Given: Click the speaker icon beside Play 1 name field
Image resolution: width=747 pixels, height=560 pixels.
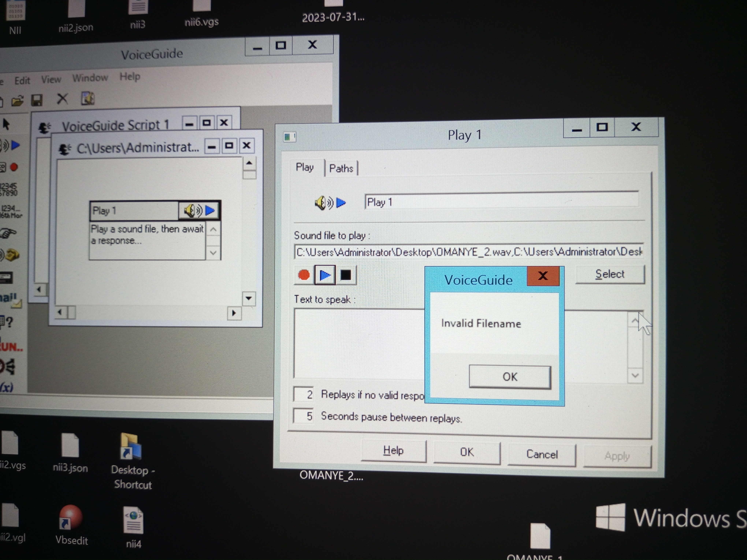Looking at the screenshot, I should tap(330, 203).
